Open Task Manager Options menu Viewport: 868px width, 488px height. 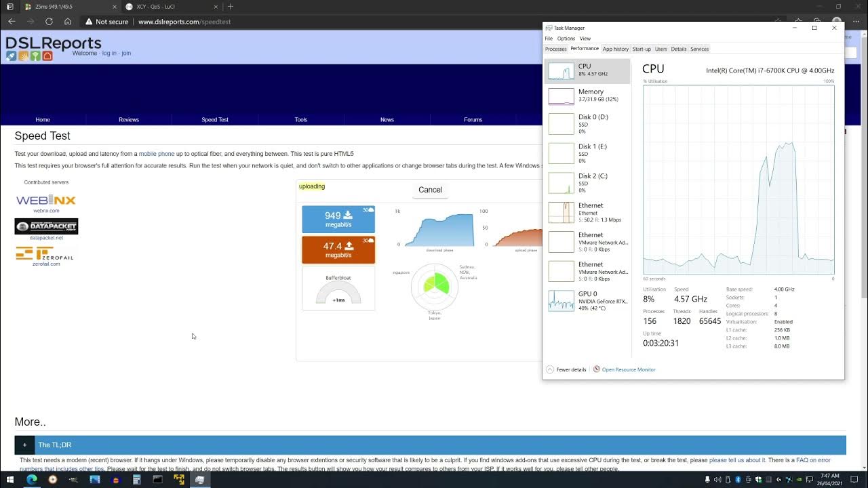click(566, 39)
